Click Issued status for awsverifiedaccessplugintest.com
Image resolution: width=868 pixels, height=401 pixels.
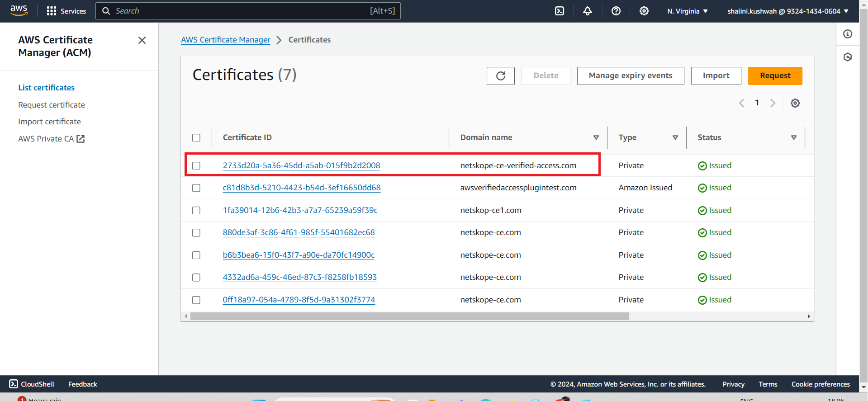pyautogui.click(x=715, y=188)
